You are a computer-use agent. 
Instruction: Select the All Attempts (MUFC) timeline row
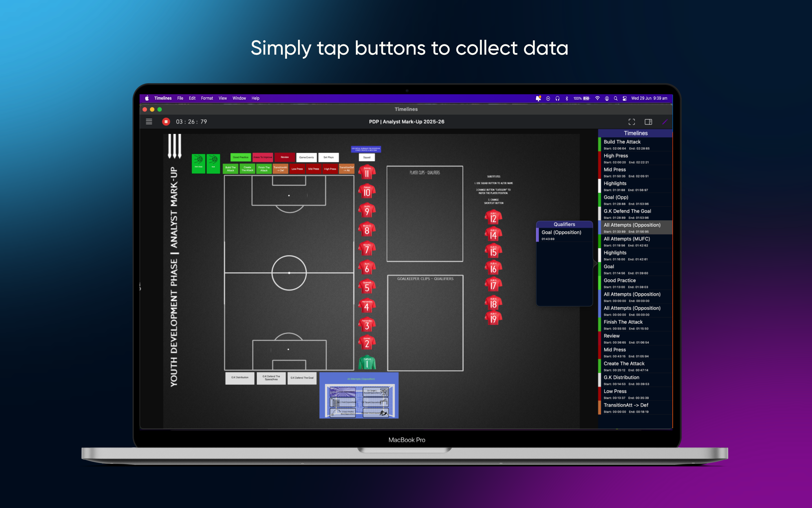tap(635, 242)
